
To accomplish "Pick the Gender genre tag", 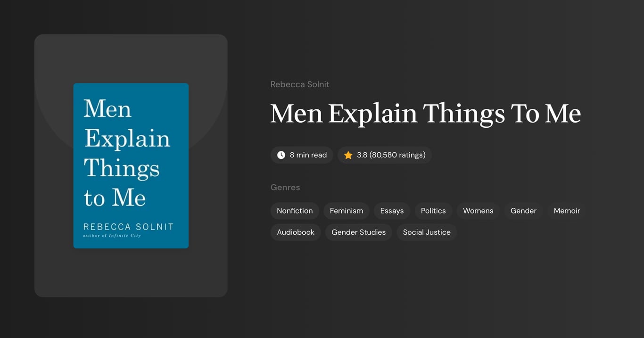I will coord(523,211).
